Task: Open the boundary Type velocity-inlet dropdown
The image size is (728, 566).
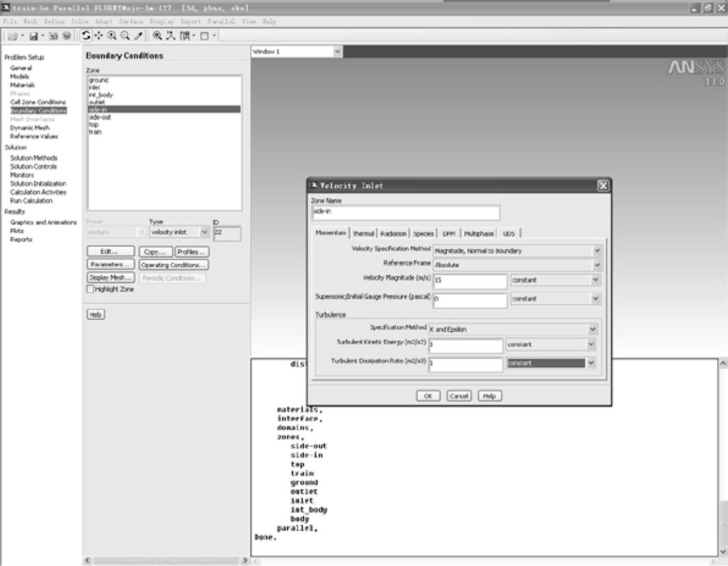Action: click(204, 232)
